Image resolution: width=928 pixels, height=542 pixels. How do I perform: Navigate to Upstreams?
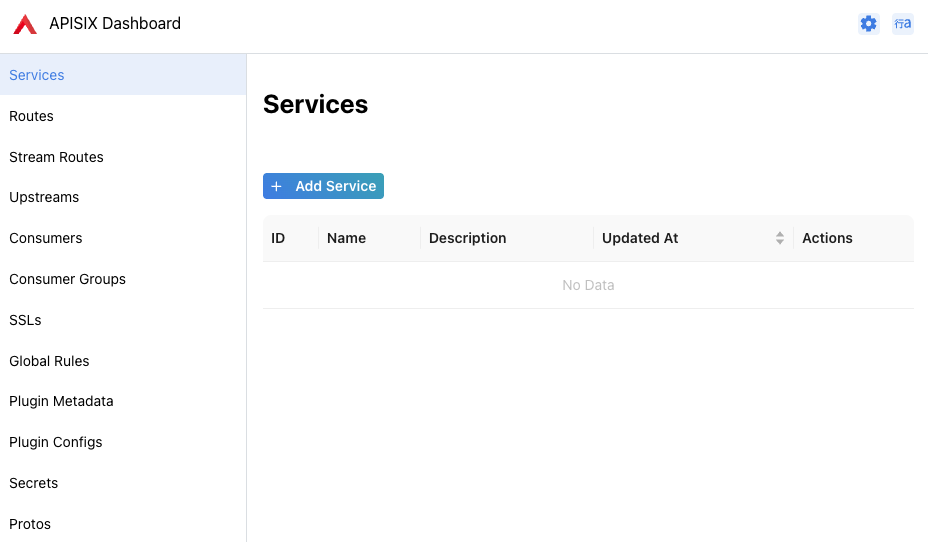[x=123, y=197]
